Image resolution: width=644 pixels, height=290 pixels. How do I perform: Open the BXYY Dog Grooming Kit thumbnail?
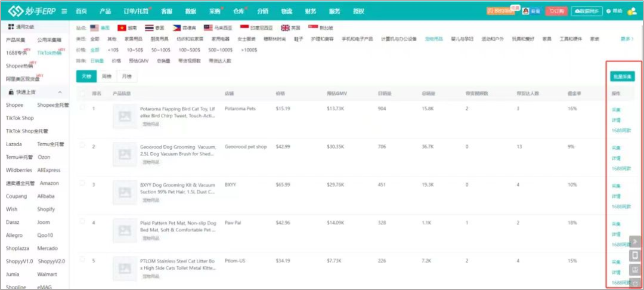125,193
